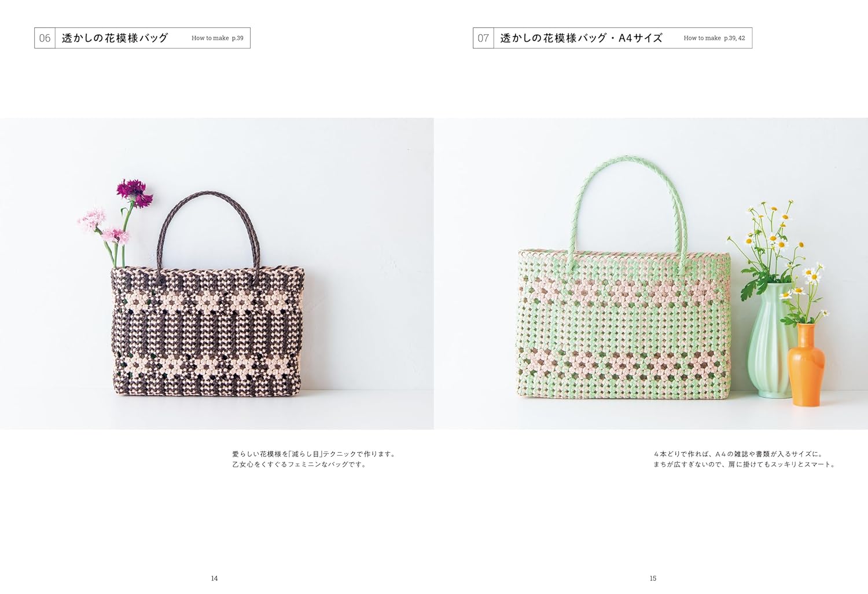Click the small orange vase
The height and width of the screenshot is (594, 868).
806,365
